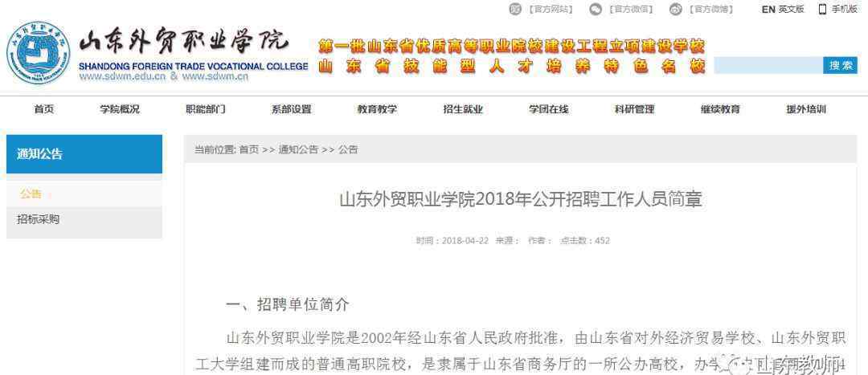
Task: Open 继续教育 menu item
Action: (x=720, y=109)
